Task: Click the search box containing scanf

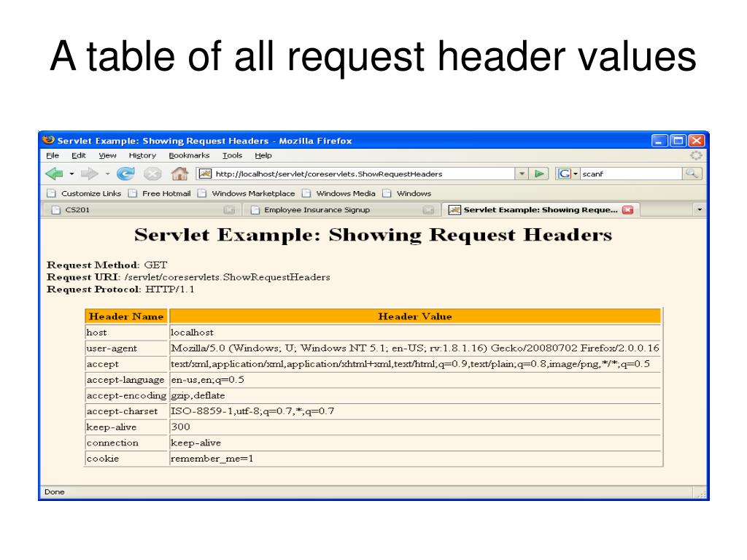Action: coord(631,174)
